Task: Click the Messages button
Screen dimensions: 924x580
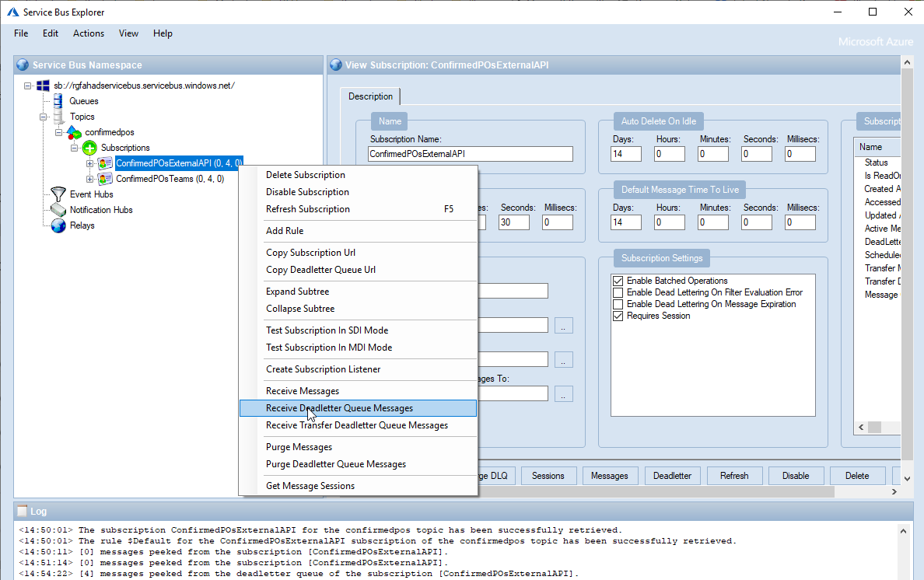Action: pyautogui.click(x=609, y=476)
